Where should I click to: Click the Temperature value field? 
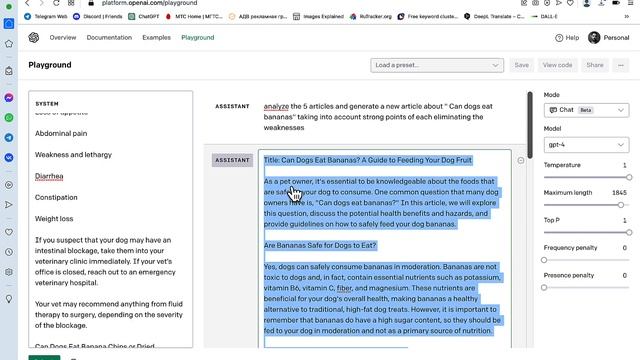[x=624, y=165]
